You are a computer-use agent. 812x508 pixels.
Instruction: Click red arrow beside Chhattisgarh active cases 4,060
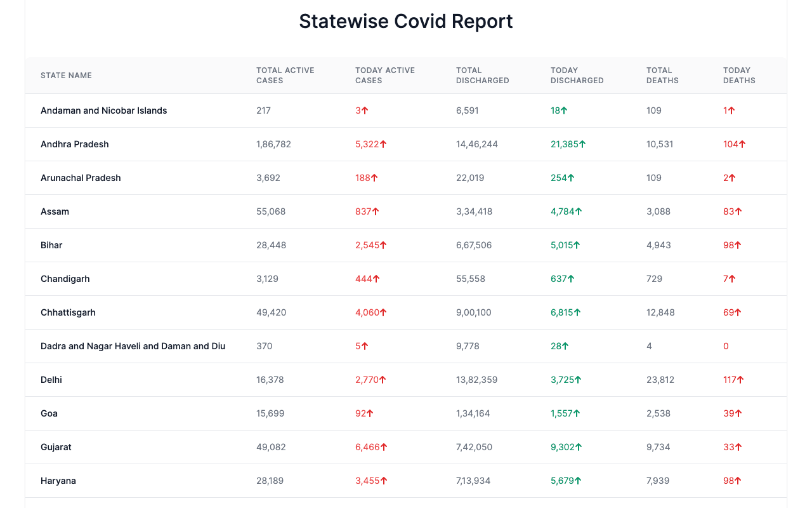coord(383,312)
